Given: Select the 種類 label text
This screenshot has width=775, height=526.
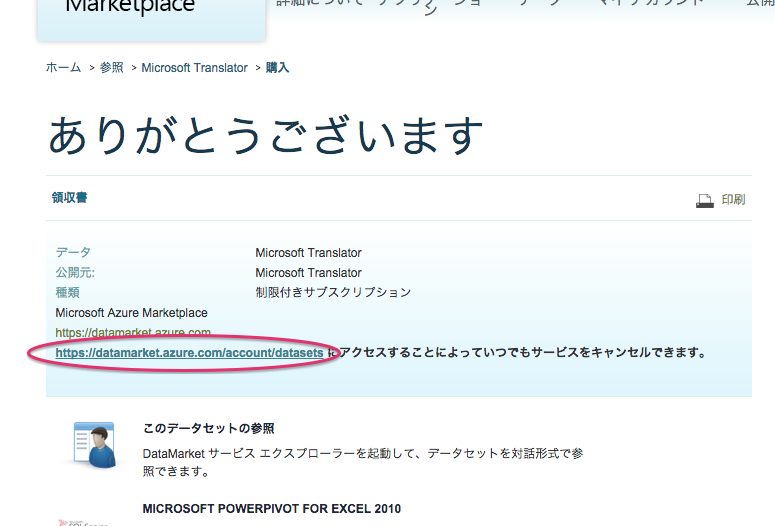Looking at the screenshot, I should 67,292.
